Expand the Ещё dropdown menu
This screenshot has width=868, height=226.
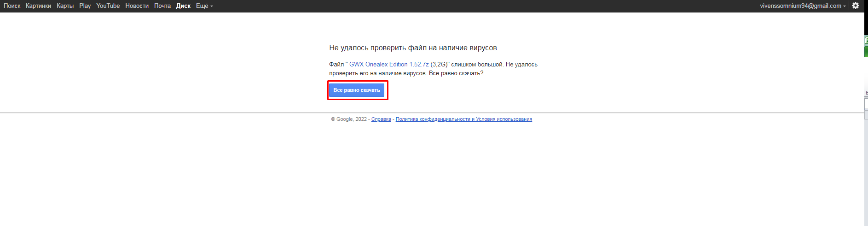[x=204, y=6]
